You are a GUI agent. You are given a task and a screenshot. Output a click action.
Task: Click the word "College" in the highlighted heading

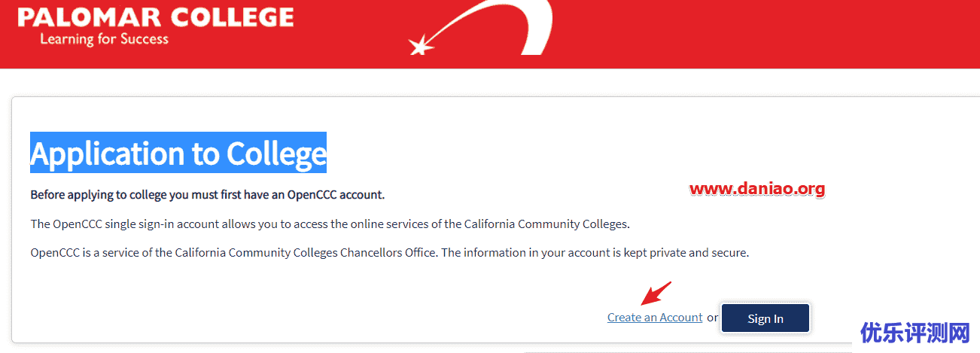tap(276, 153)
